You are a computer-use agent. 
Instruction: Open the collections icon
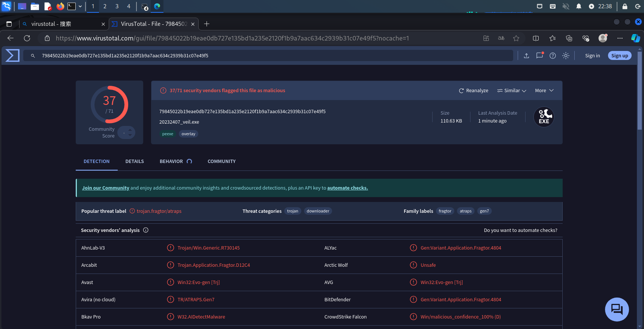pos(569,38)
